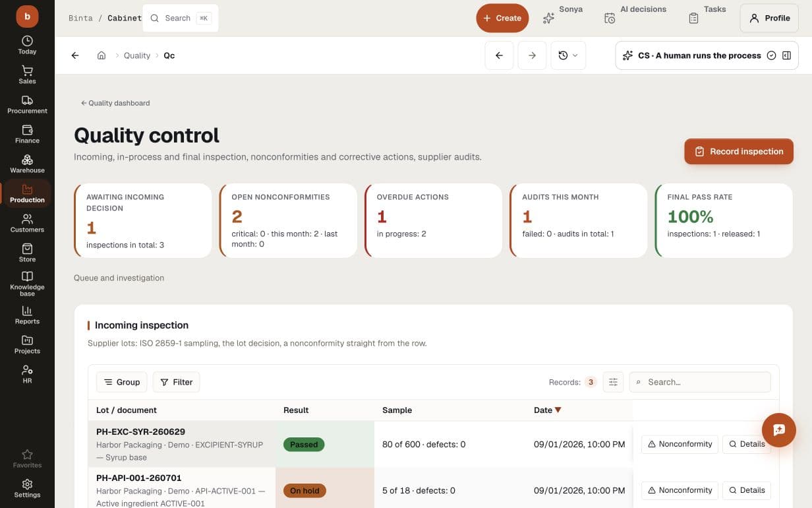This screenshot has height=508, width=812.
Task: Go back via Quality dashboard link
Action: click(115, 103)
